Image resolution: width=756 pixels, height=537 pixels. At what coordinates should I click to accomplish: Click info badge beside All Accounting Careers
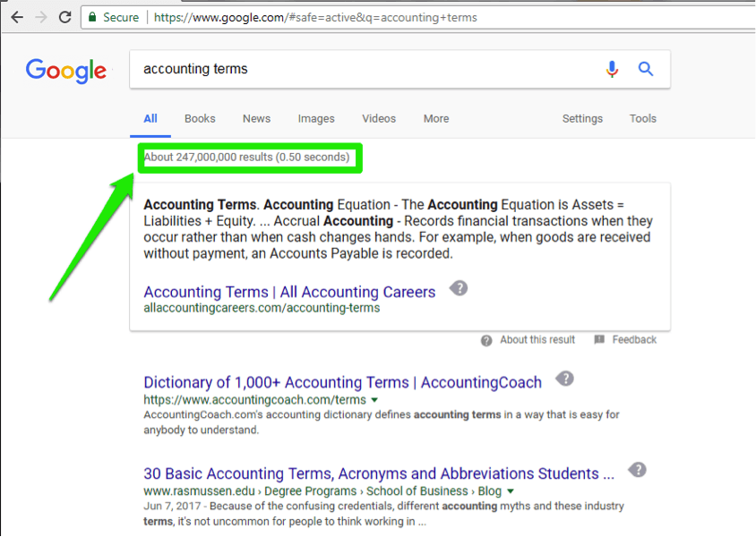[459, 288]
